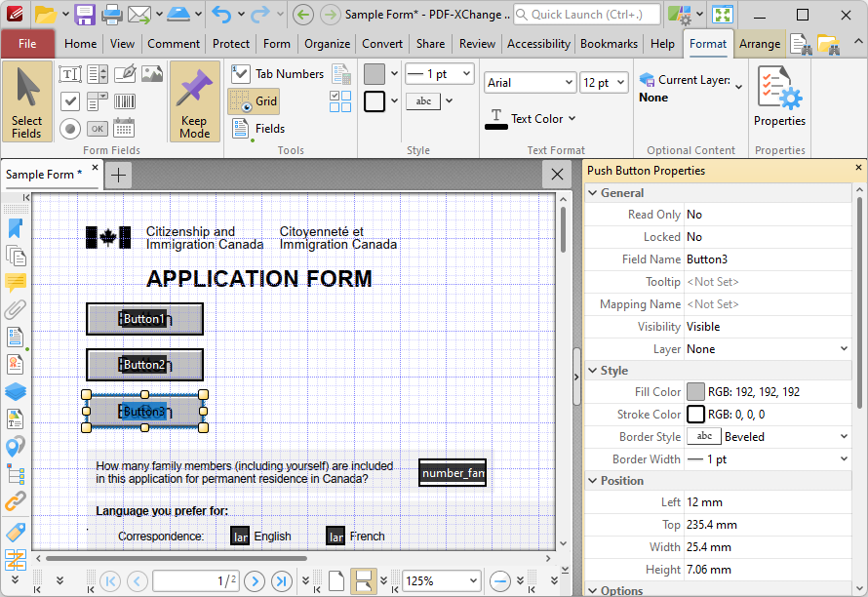868x597 pixels.
Task: Click the full screen toggle icon
Action: pyautogui.click(x=723, y=15)
